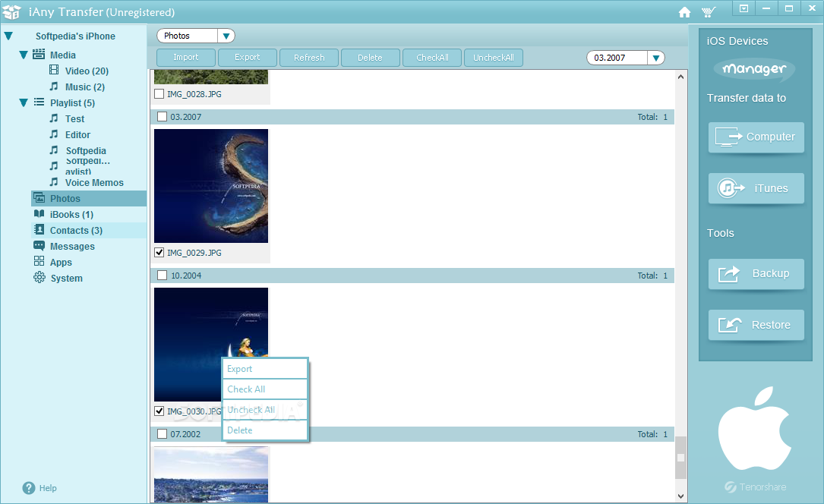Image resolution: width=824 pixels, height=504 pixels.
Task: Click the UncheckAll toolbar button
Action: click(x=494, y=57)
